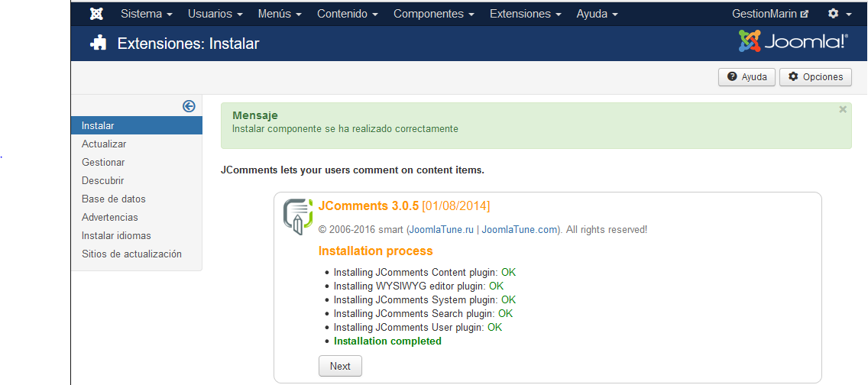Image resolution: width=868 pixels, height=385 pixels.
Task: Open the Sistema dropdown menu
Action: 146,14
